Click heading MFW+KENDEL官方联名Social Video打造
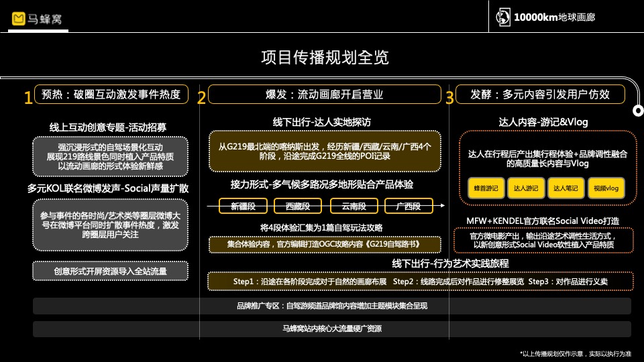This screenshot has height=362, width=644. 543,221
